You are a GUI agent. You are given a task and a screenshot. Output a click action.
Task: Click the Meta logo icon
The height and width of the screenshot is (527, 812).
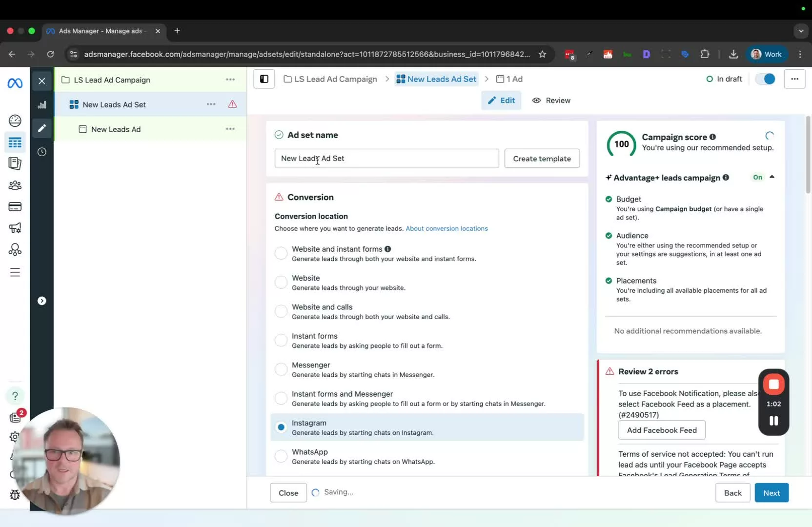tap(15, 83)
